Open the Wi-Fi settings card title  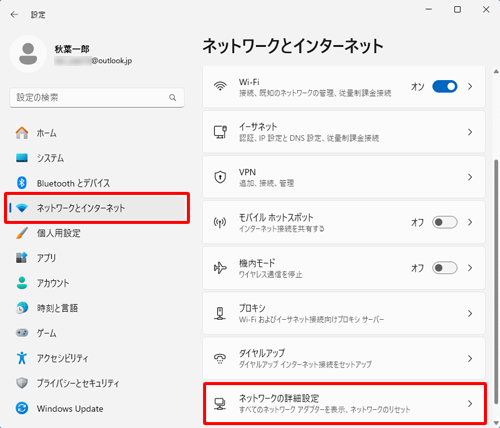click(249, 82)
